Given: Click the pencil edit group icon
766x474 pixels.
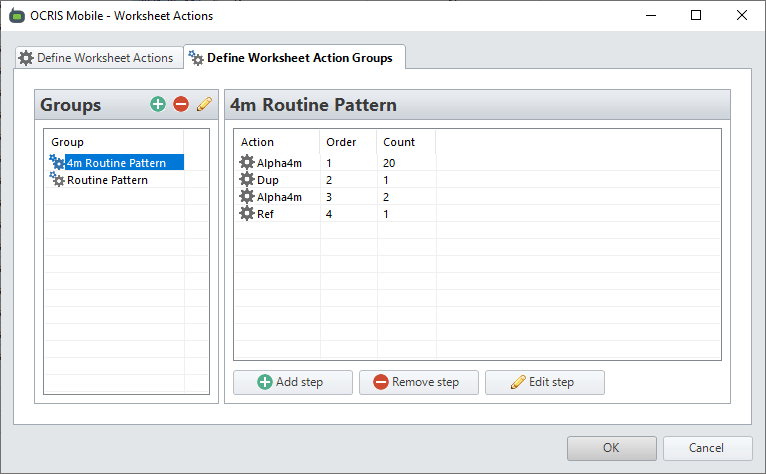Looking at the screenshot, I should coord(204,104).
